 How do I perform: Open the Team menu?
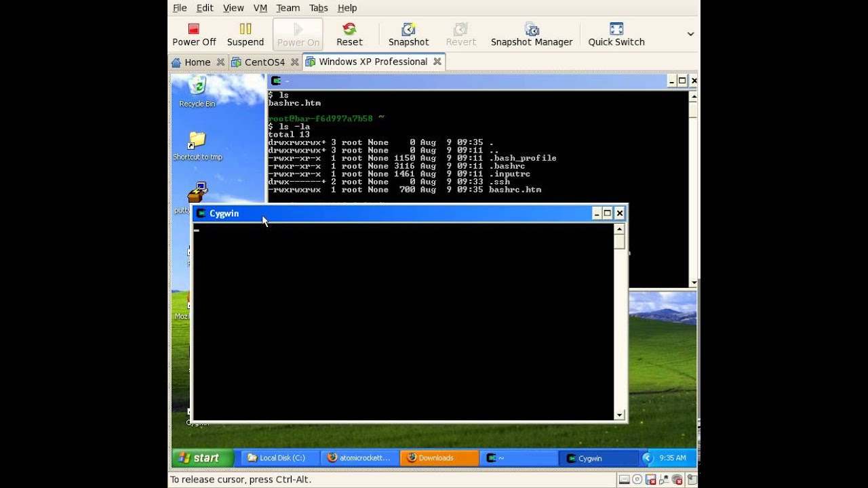point(288,8)
